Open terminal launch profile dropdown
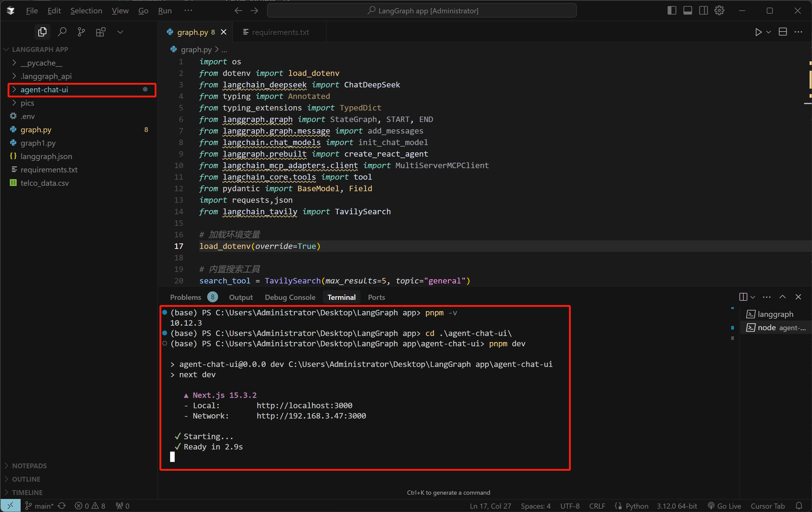812x512 pixels. (x=753, y=297)
